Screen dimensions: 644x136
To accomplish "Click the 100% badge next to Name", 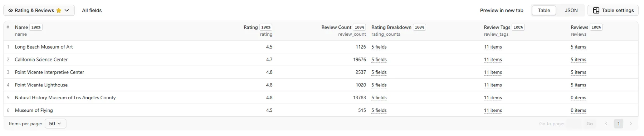I will pyautogui.click(x=36, y=27).
